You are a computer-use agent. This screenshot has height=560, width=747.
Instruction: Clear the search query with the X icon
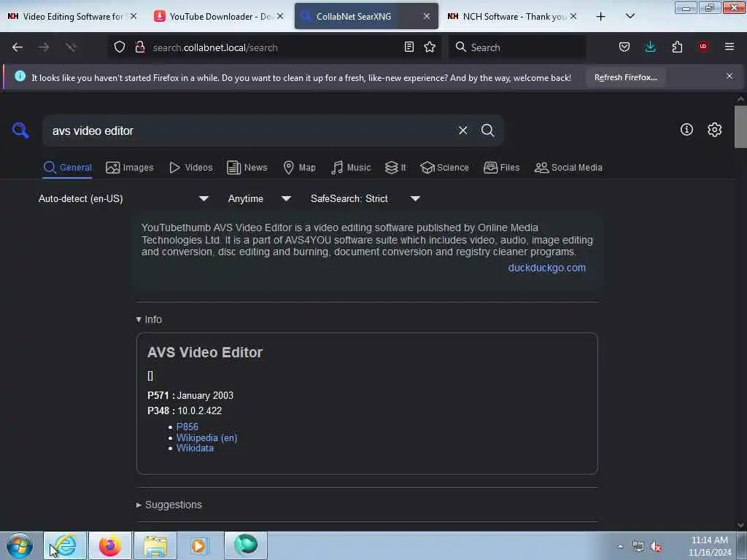click(x=462, y=131)
